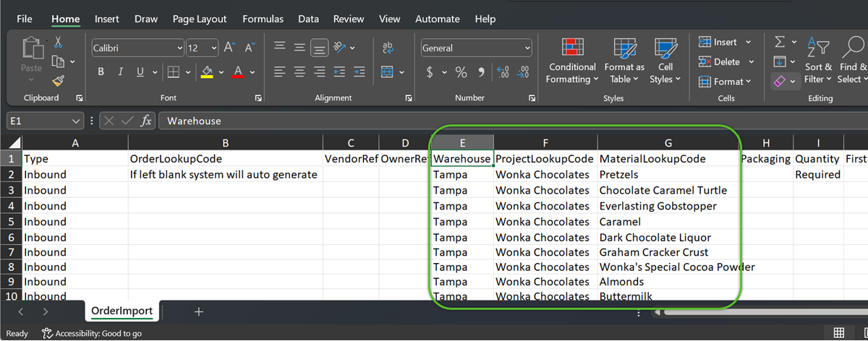Toggle Bold formatting
The width and height of the screenshot is (868, 341).
(101, 72)
